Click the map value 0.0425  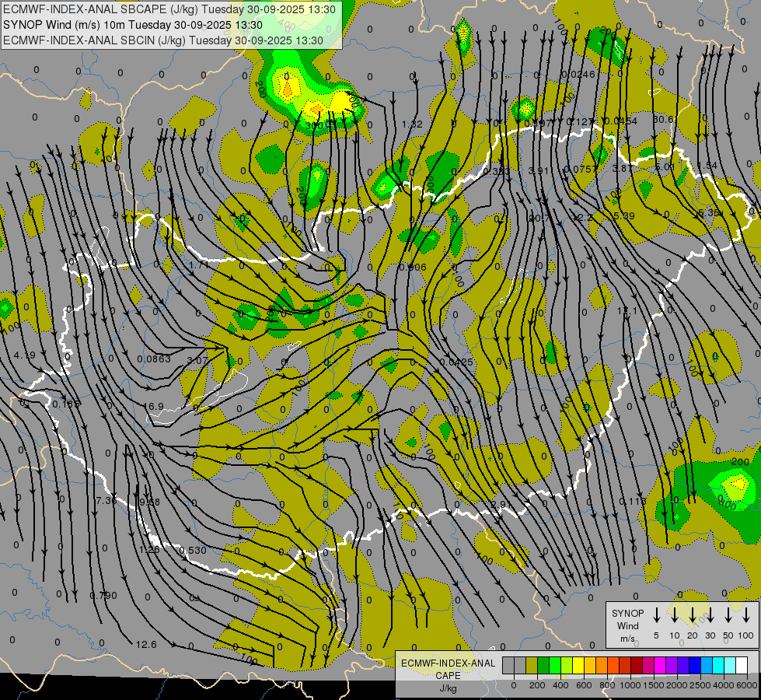456,362
